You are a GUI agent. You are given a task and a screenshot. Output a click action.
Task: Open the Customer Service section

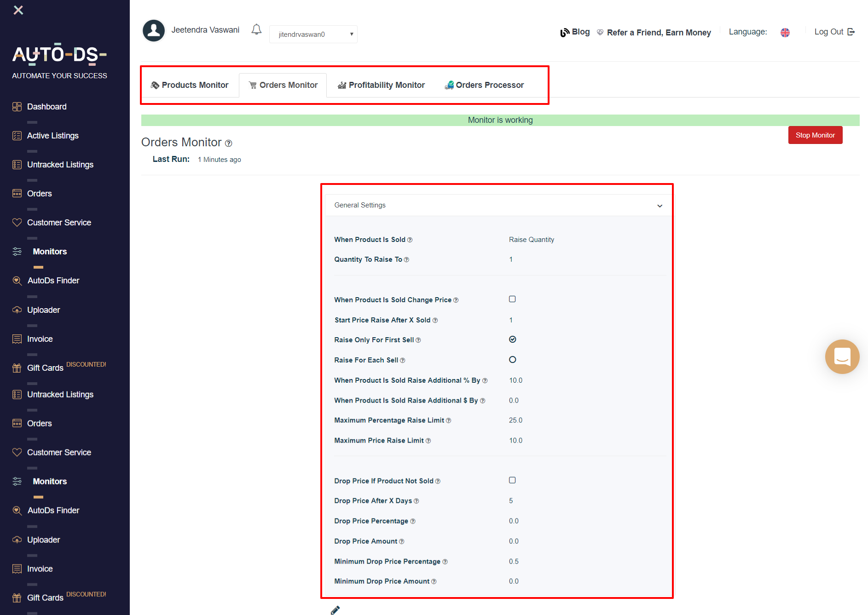(x=59, y=222)
